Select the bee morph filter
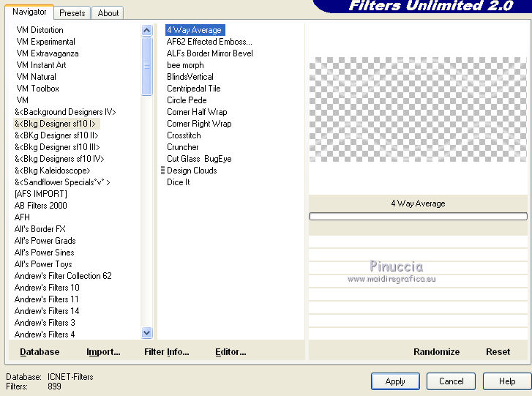Screen dimensions: 532x396 coord(185,65)
